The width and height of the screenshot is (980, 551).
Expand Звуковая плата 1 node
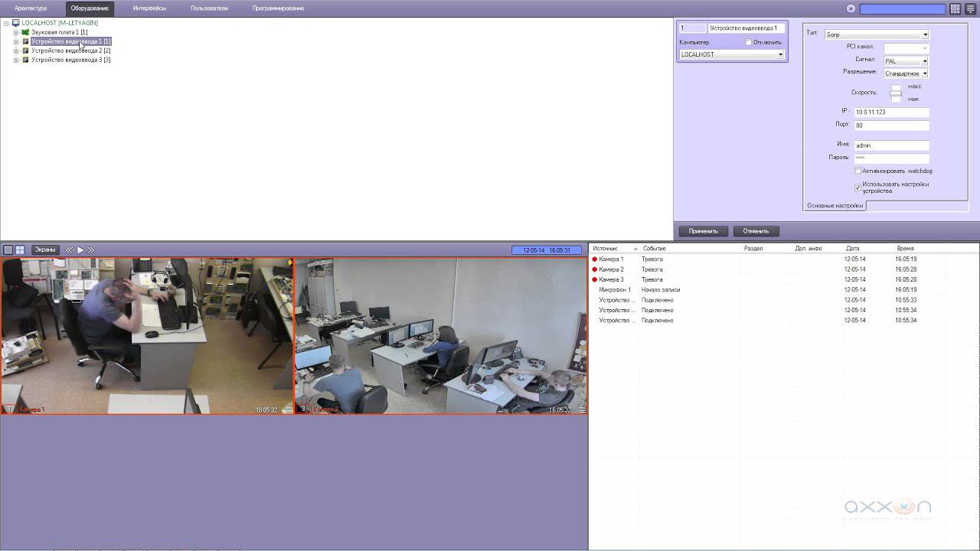[16, 32]
